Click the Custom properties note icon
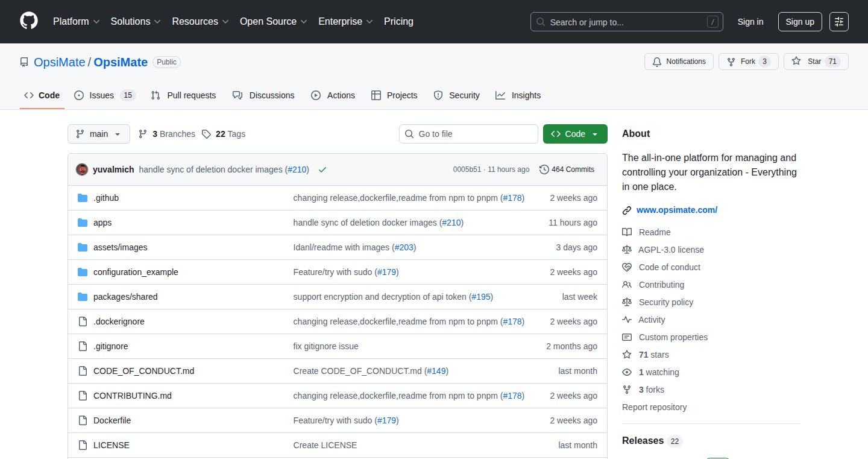 627,337
